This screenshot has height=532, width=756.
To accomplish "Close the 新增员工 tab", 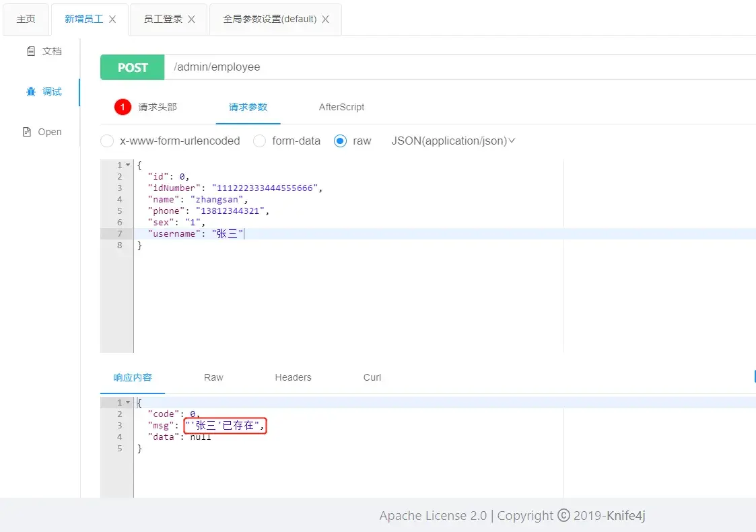I will point(112,20).
